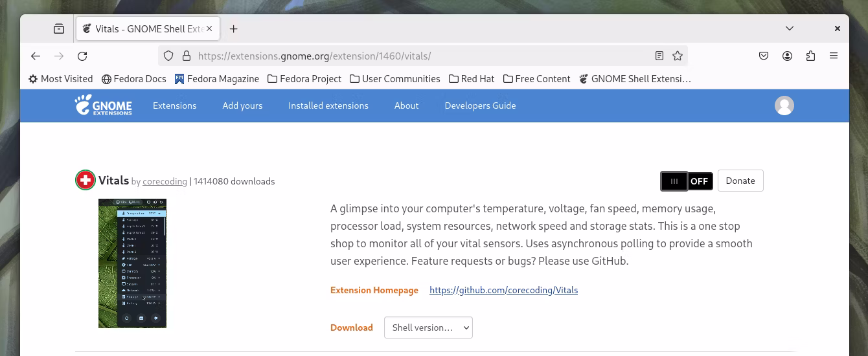The width and height of the screenshot is (868, 356).
Task: Expand the list all tabs chevron
Action: click(789, 28)
